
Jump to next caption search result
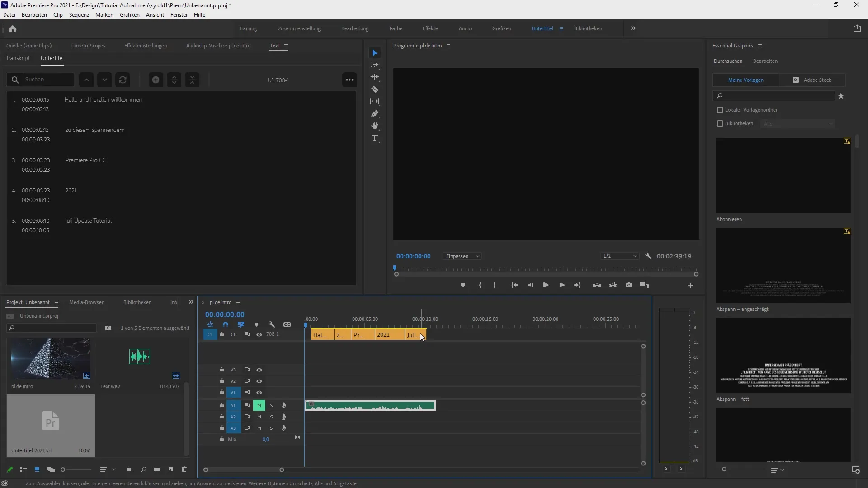(x=104, y=80)
